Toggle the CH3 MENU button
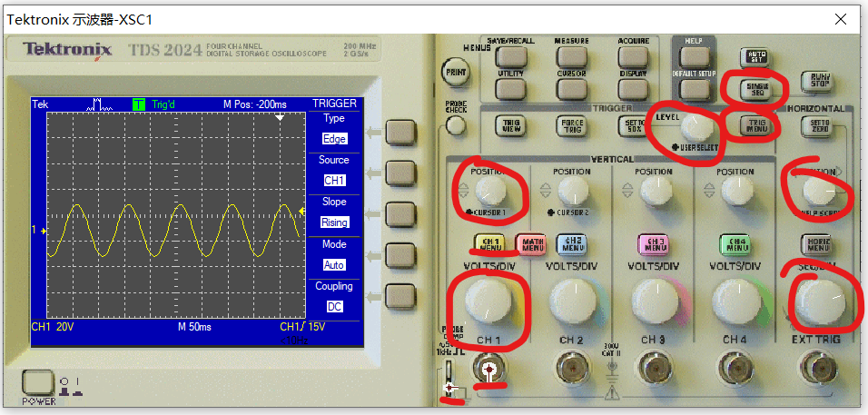 coord(654,243)
